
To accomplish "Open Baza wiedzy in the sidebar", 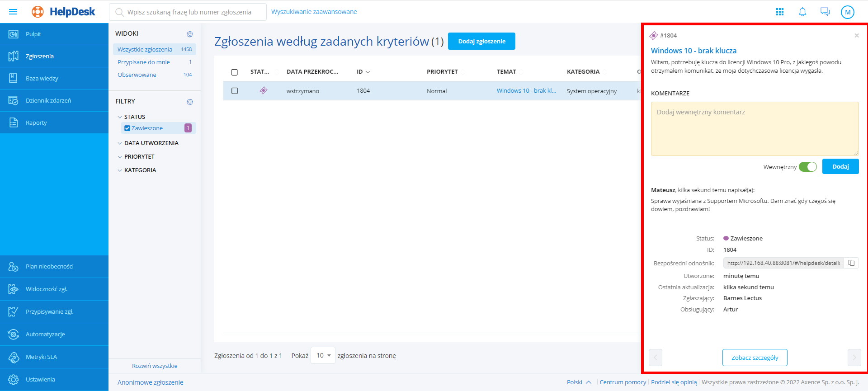I will tap(42, 79).
